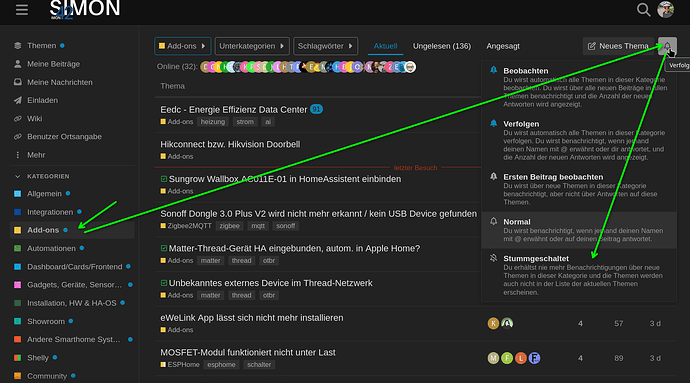The width and height of the screenshot is (690, 383).
Task: Filter by the zigbee tag
Action: (x=229, y=226)
